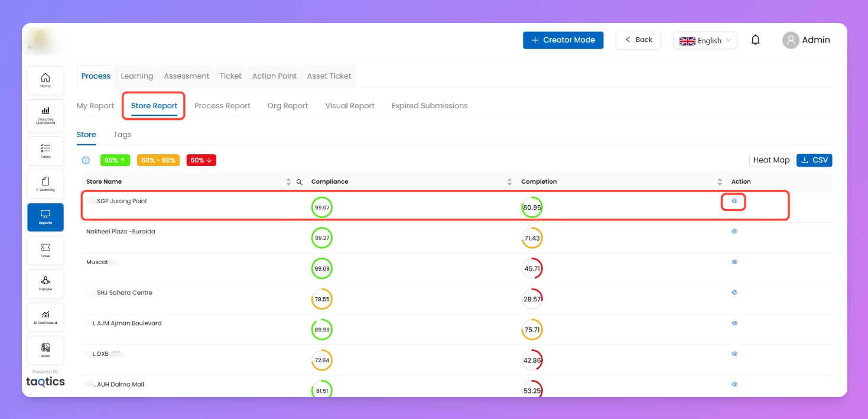The height and width of the screenshot is (419, 868).
Task: Go to Tasks in the sidebar
Action: (x=45, y=151)
